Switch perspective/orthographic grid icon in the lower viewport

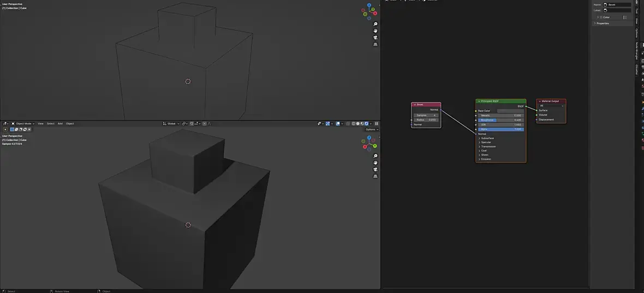pos(375,176)
